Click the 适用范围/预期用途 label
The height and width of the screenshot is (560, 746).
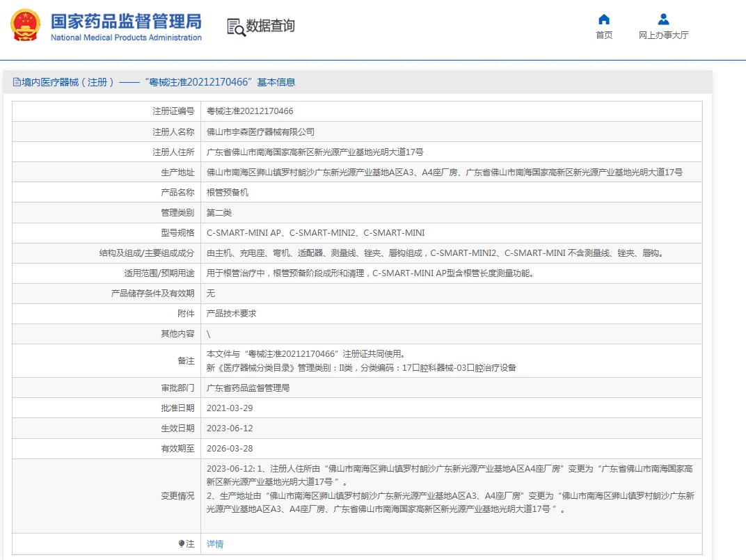coord(159,273)
